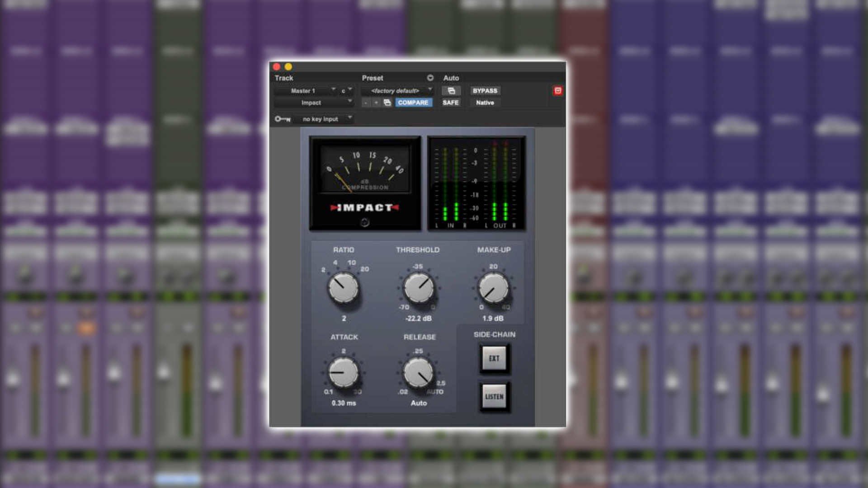
Task: Toggle the EXT side-chain button
Action: 494,358
